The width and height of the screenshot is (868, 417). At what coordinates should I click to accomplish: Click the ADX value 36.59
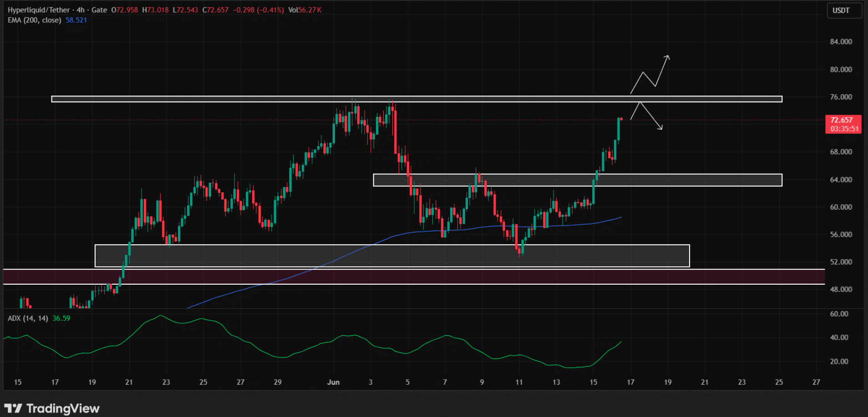[x=61, y=318]
